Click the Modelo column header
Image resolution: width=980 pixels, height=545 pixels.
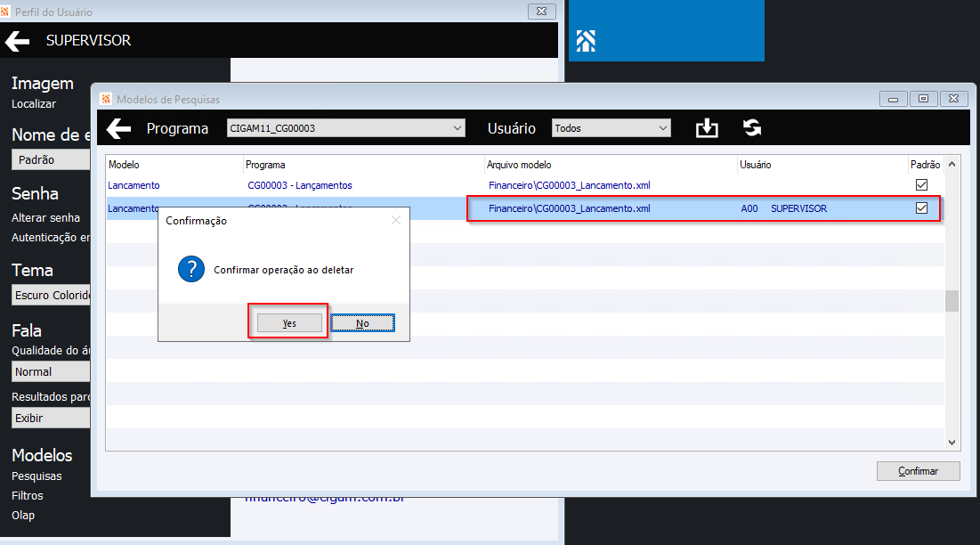(124, 165)
